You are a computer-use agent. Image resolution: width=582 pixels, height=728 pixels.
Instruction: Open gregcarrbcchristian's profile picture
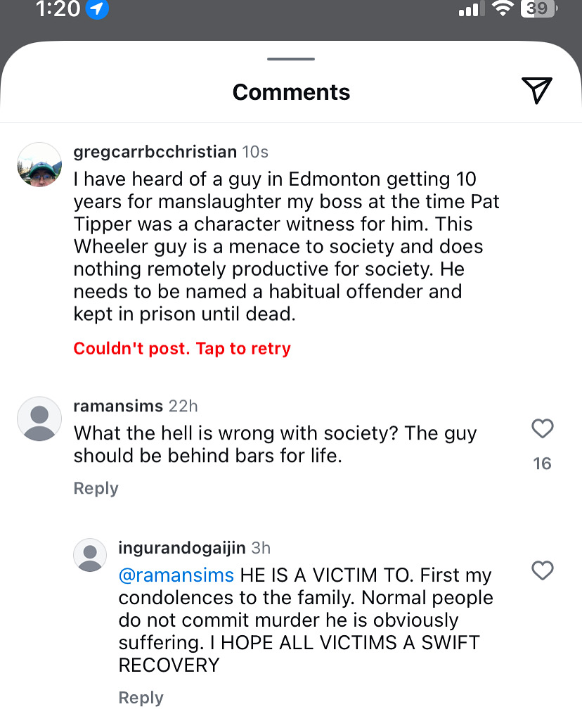pos(39,165)
